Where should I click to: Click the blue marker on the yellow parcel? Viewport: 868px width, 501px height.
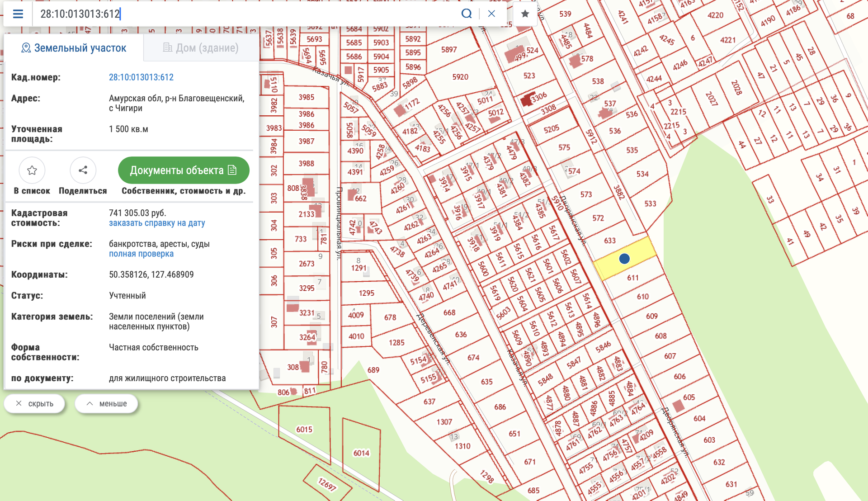[624, 259]
